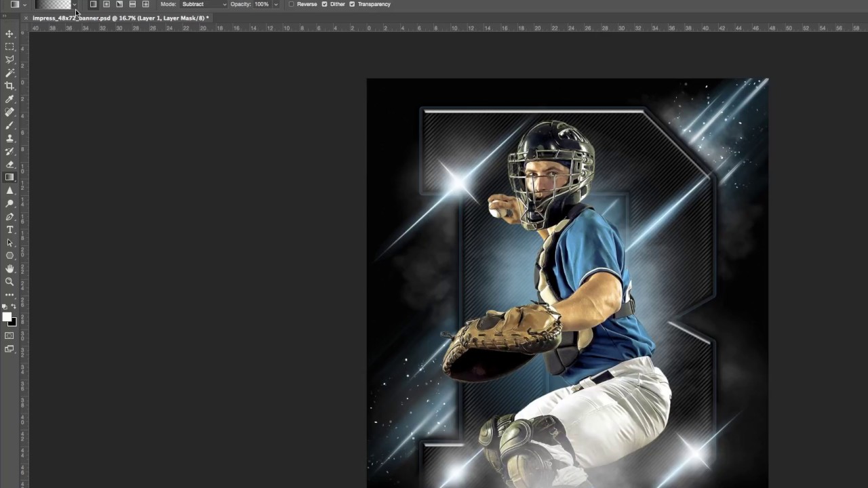Click the gradient preview to edit it

pos(53,4)
